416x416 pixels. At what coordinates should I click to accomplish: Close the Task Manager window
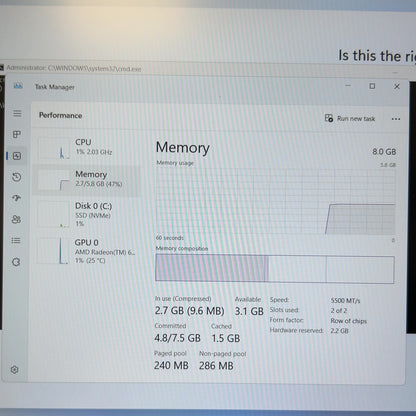(397, 86)
